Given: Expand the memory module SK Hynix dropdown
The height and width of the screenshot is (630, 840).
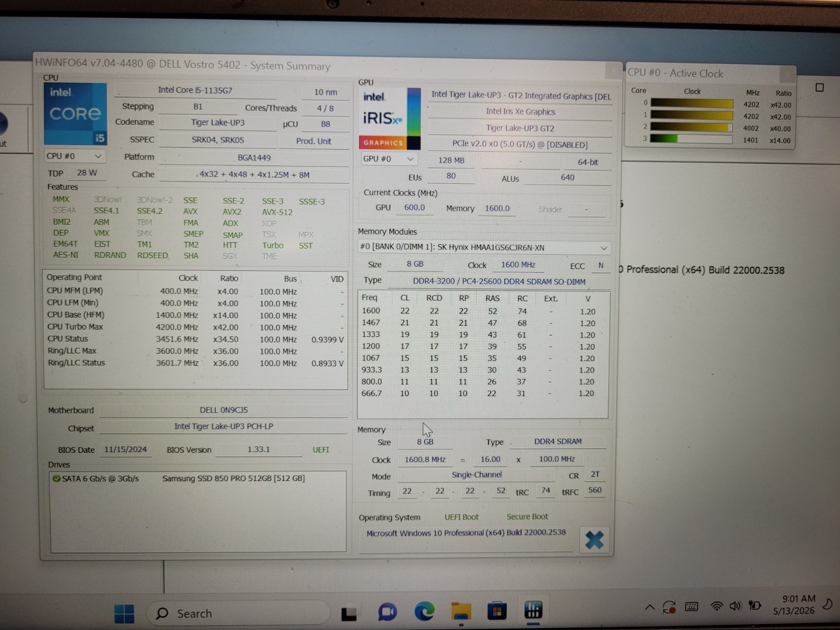Looking at the screenshot, I should coord(484,247).
